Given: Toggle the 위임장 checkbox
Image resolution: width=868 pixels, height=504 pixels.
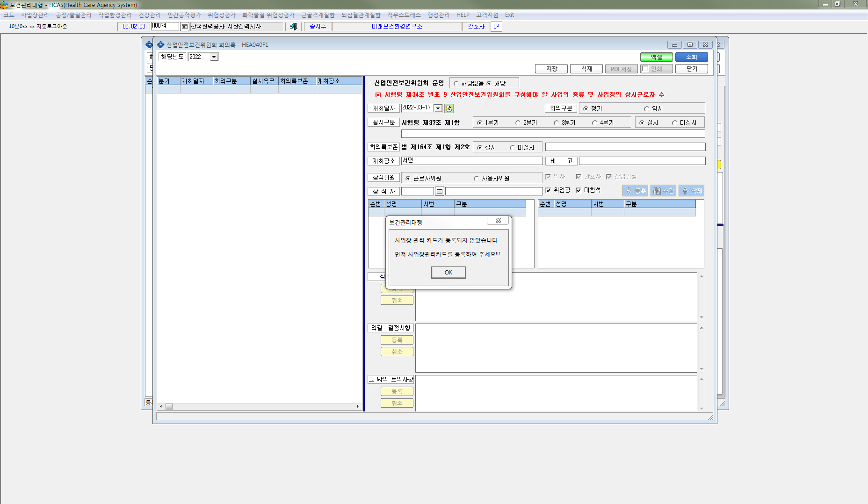Looking at the screenshot, I should [x=548, y=190].
